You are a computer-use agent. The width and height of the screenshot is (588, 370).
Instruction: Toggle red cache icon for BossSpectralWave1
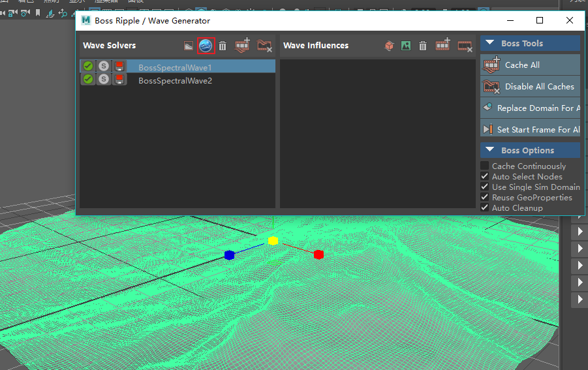[x=119, y=66]
